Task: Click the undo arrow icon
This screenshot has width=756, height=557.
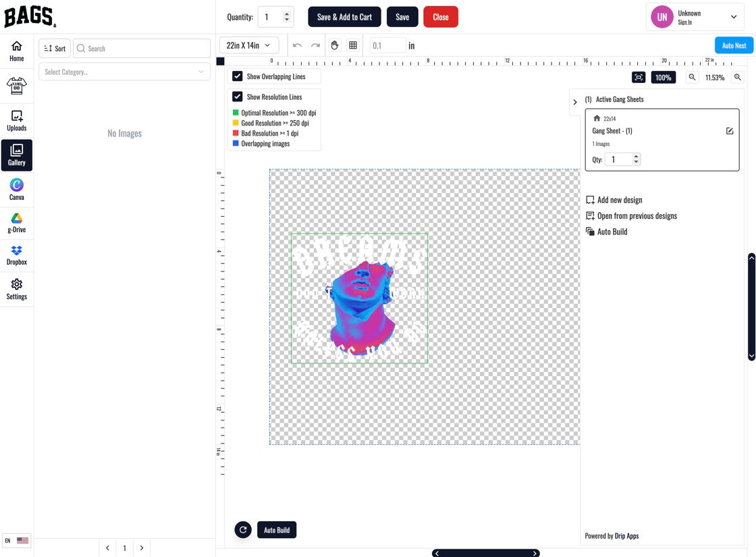Action: point(297,45)
